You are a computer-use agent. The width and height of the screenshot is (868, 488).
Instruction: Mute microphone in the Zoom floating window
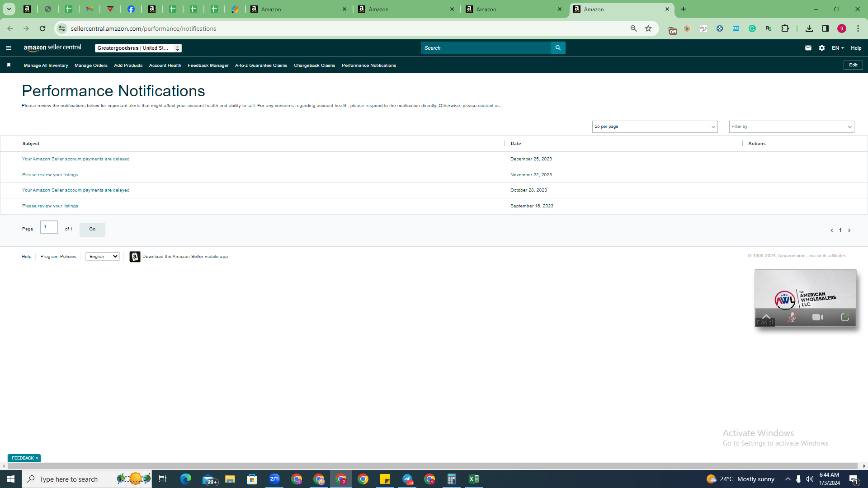tap(792, 317)
